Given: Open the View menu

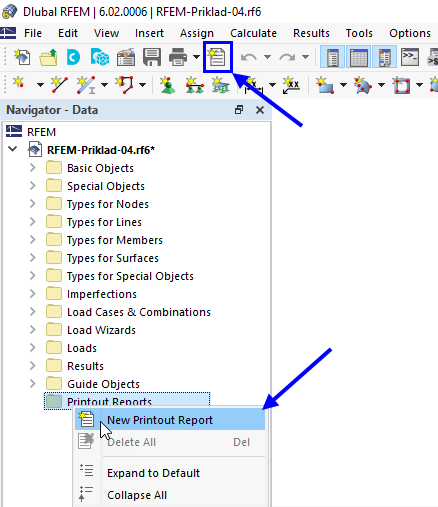Looking at the screenshot, I should (106, 33).
